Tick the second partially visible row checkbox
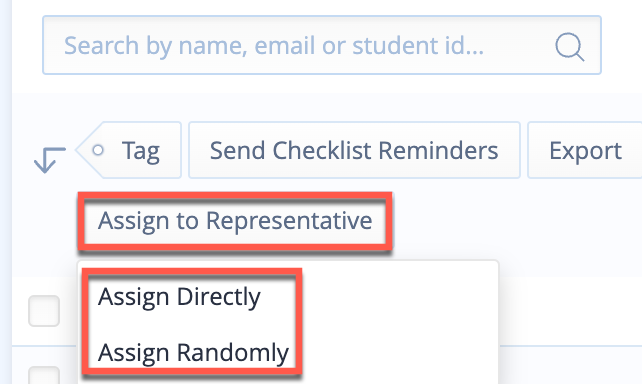 (x=44, y=375)
